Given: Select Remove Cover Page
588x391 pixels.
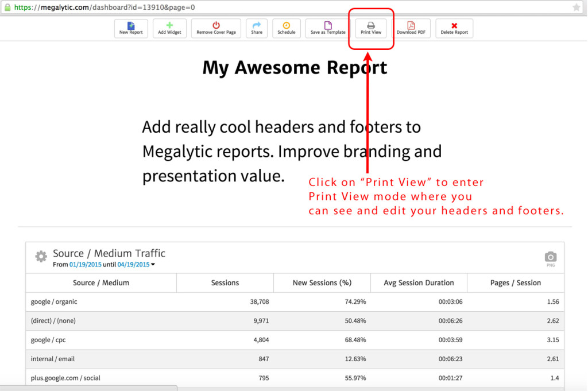Looking at the screenshot, I should click(215, 28).
